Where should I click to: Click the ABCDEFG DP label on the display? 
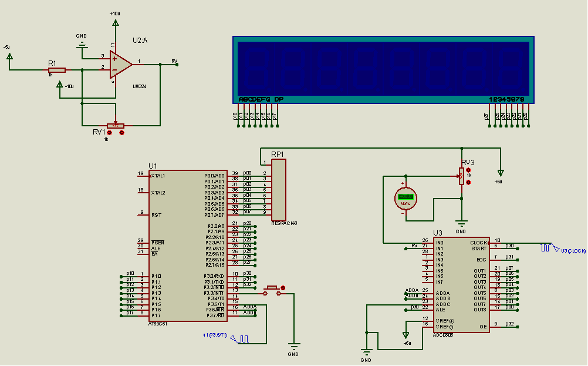[261, 99]
